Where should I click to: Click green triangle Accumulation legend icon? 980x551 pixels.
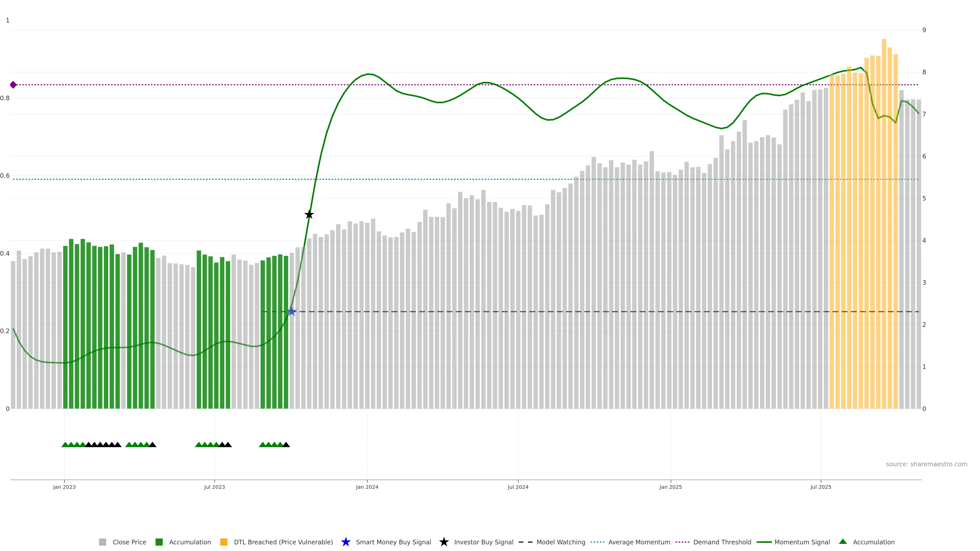(x=843, y=542)
